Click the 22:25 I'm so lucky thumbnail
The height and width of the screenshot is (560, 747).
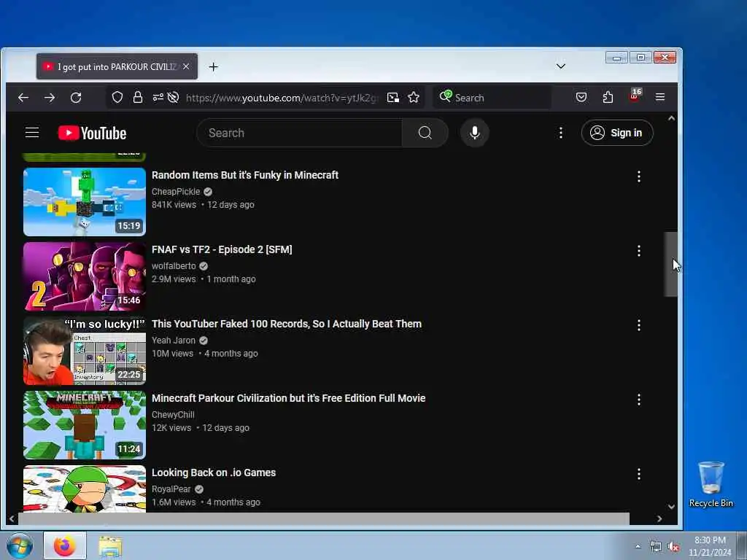(x=85, y=351)
